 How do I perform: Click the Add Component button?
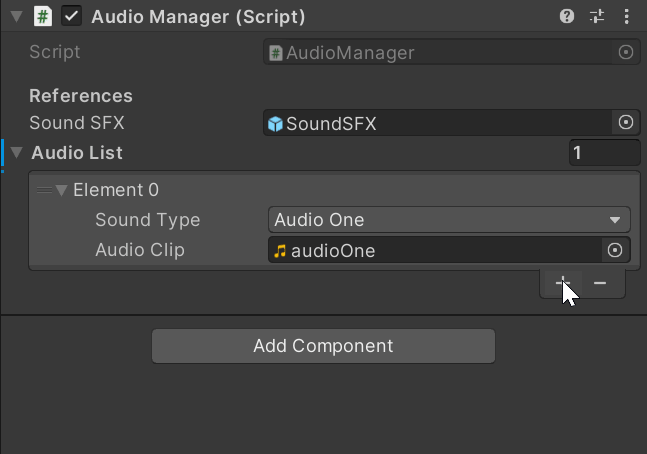pos(324,346)
